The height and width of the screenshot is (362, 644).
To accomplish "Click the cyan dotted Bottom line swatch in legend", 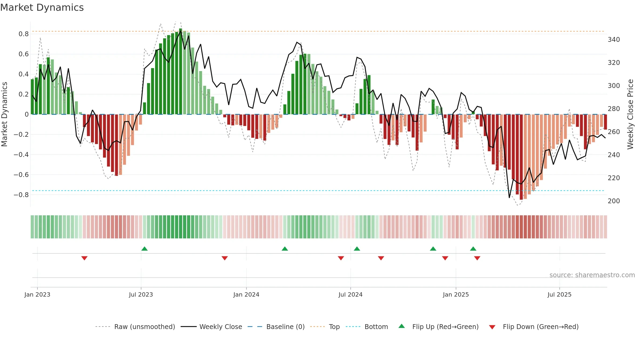I will [x=353, y=327].
